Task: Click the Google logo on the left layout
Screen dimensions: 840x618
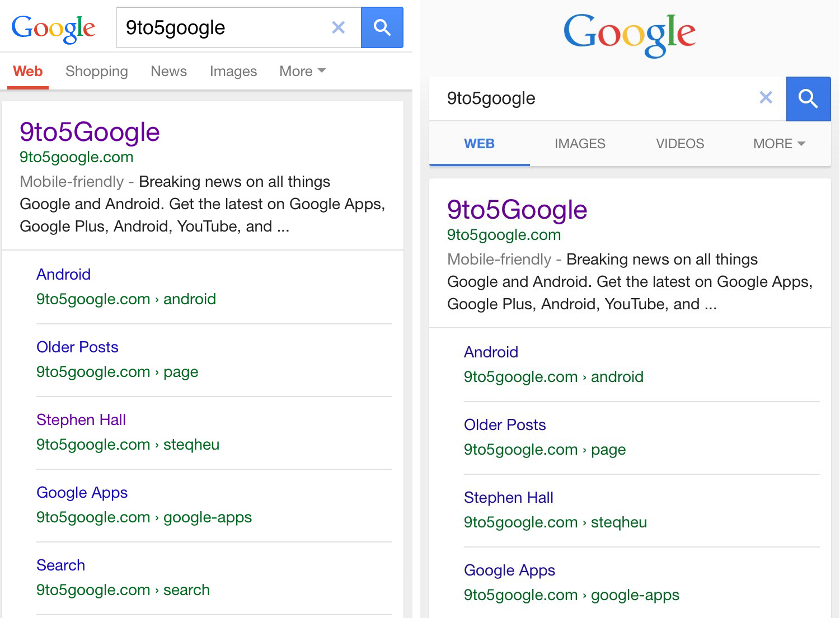Action: point(53,28)
